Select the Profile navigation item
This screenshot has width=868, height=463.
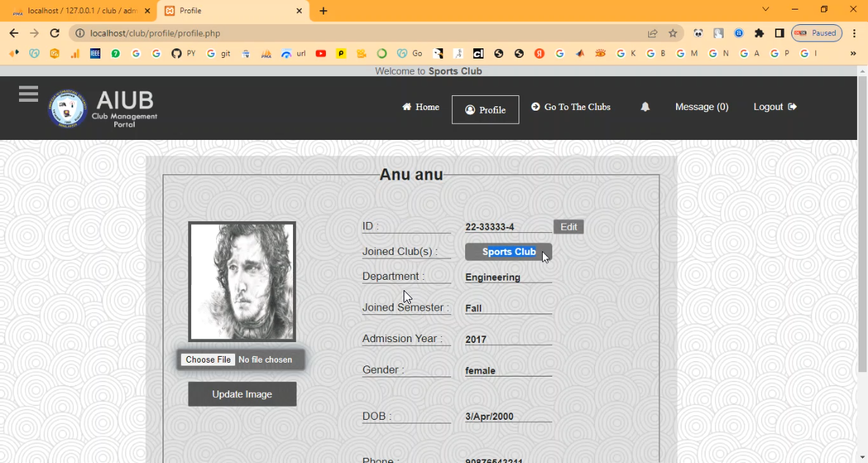pyautogui.click(x=485, y=110)
